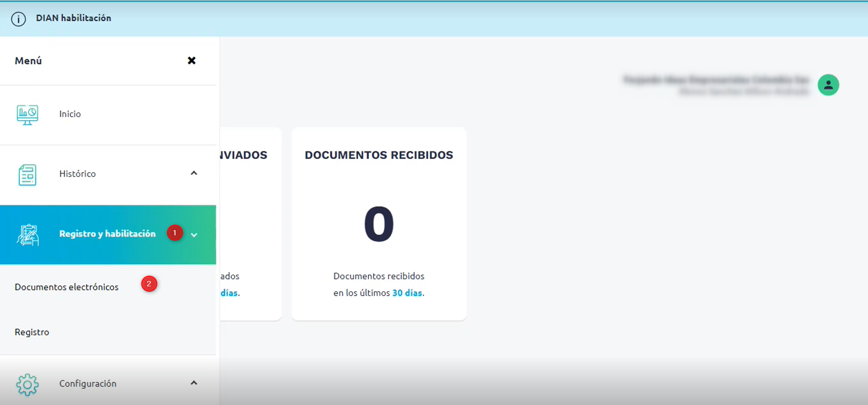This screenshot has width=868, height=405.
Task: Click the DOCUMENTOS RECIBIDOS card title
Action: point(379,155)
